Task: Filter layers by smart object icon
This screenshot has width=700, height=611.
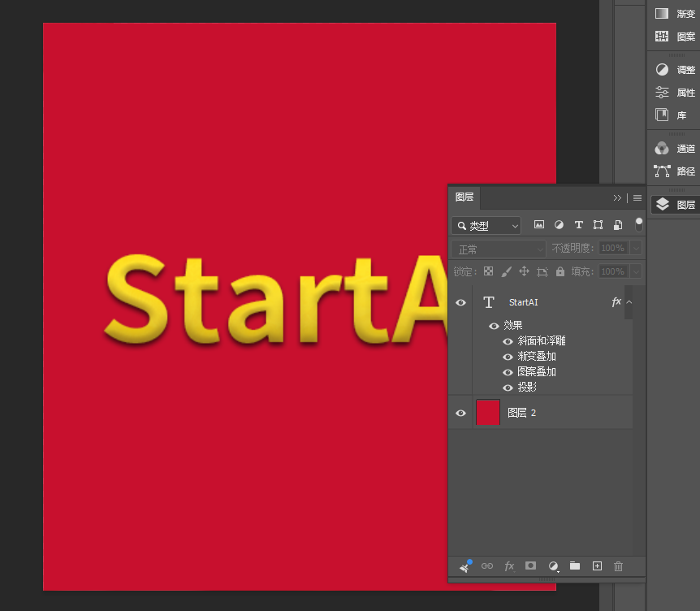Action: click(x=618, y=225)
